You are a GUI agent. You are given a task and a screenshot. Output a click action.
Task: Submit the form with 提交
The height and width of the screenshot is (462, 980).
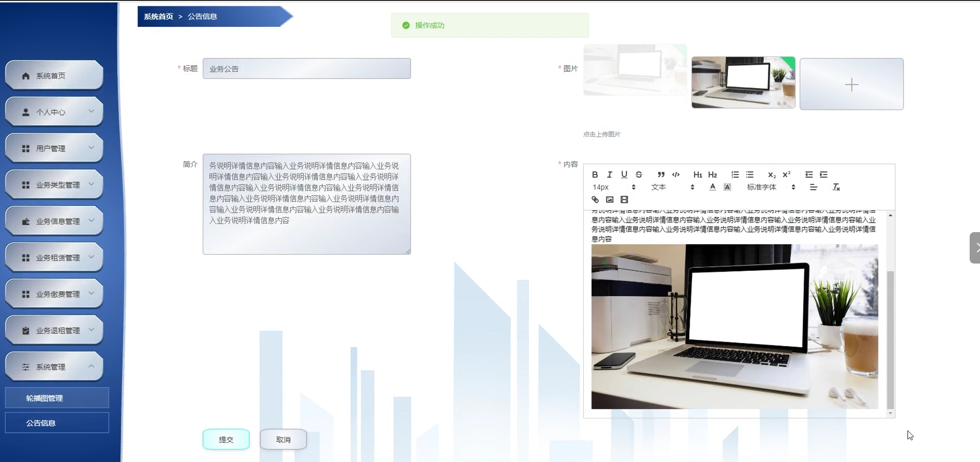pos(226,439)
